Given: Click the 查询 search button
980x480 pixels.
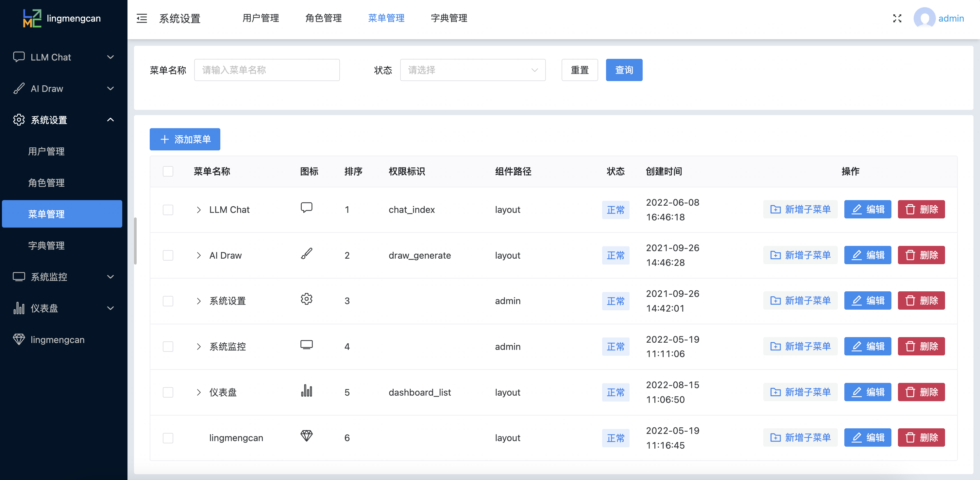Looking at the screenshot, I should pos(624,70).
